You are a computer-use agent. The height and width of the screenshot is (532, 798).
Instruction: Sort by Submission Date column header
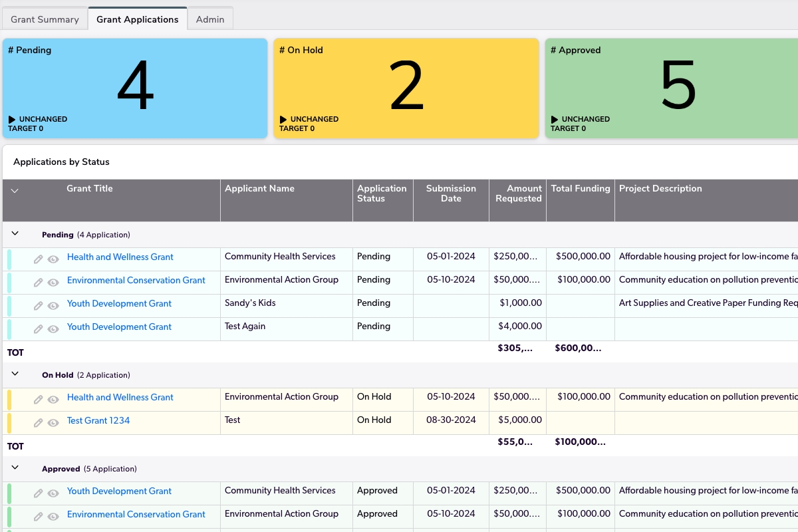[x=451, y=194]
